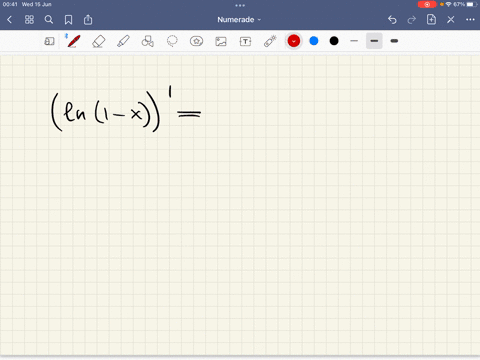The height and width of the screenshot is (360, 480).
Task: Go back using the left chevron
Action: 9,20
